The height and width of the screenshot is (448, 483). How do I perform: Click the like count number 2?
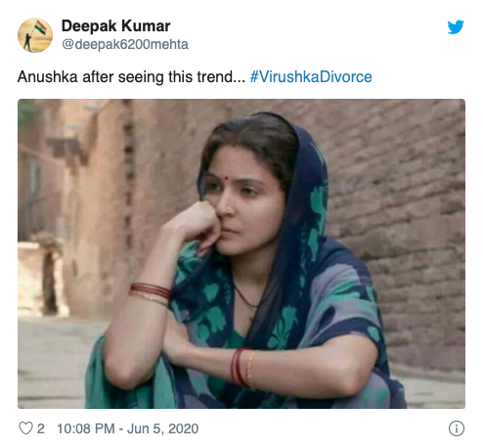[x=41, y=428]
